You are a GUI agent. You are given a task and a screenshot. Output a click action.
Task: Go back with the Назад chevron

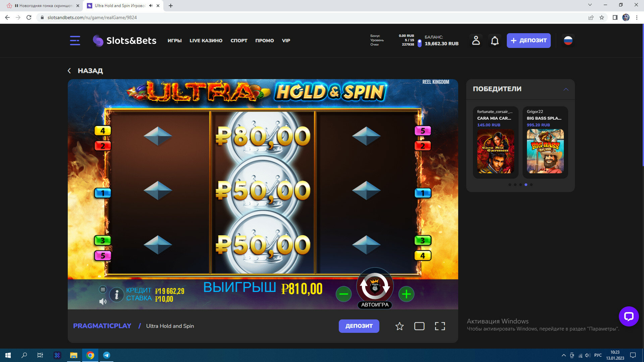click(x=69, y=71)
